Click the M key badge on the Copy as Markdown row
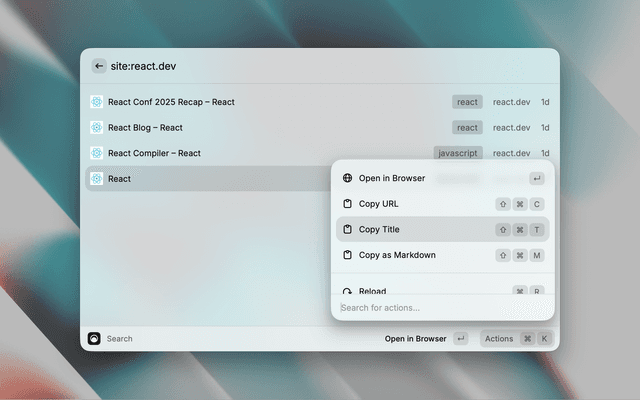This screenshot has width=640, height=400. pyautogui.click(x=537, y=256)
